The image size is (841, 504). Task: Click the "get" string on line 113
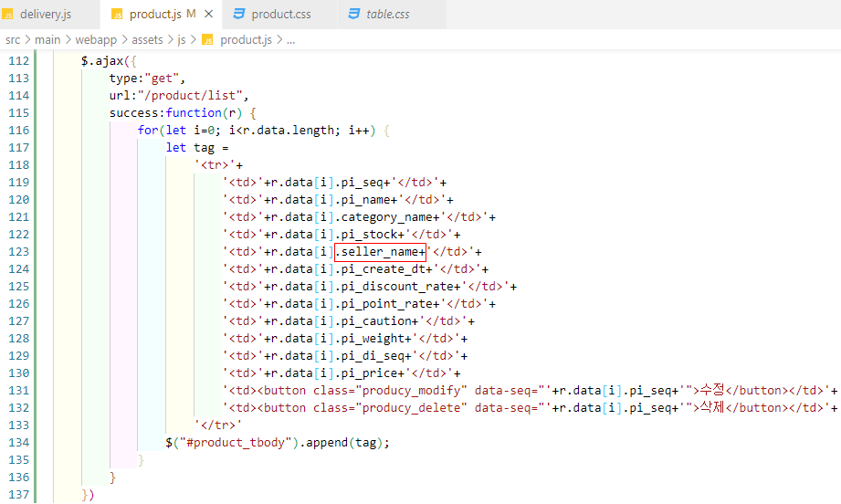tap(162, 79)
